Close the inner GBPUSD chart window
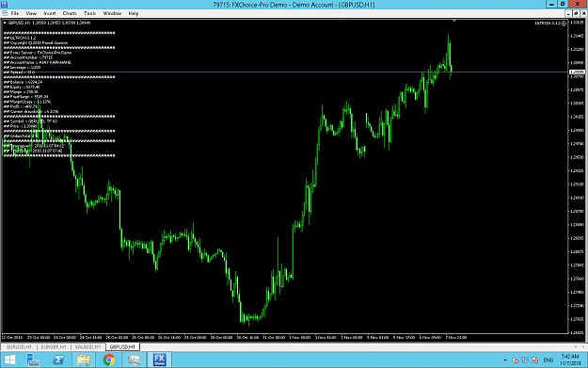This screenshot has height=368, width=588. 583,13
